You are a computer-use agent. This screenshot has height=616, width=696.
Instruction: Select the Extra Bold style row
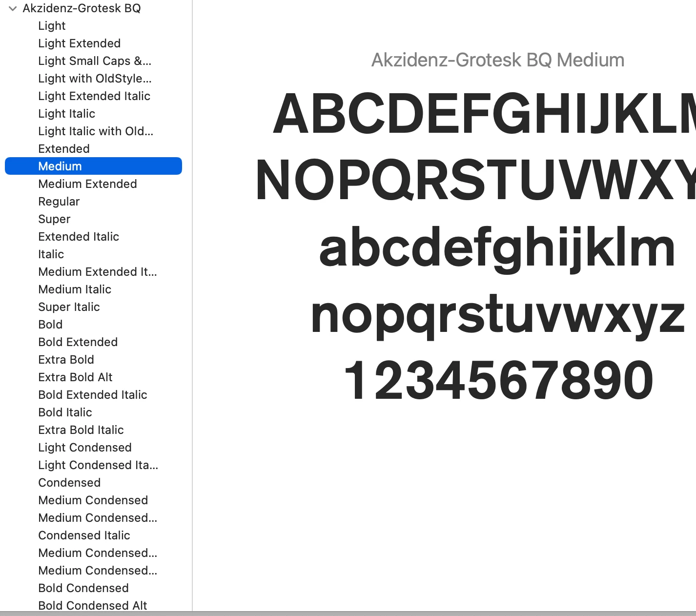pos(93,360)
